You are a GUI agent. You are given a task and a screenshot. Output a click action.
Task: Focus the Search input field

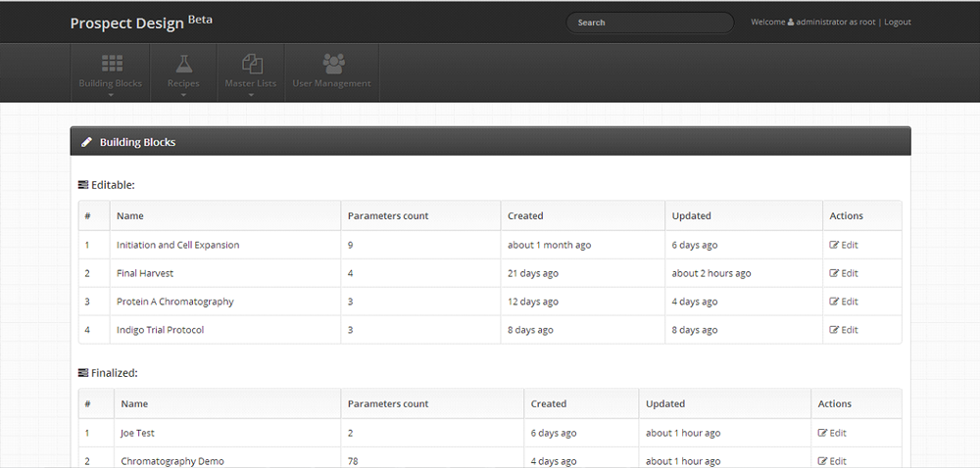point(650,23)
